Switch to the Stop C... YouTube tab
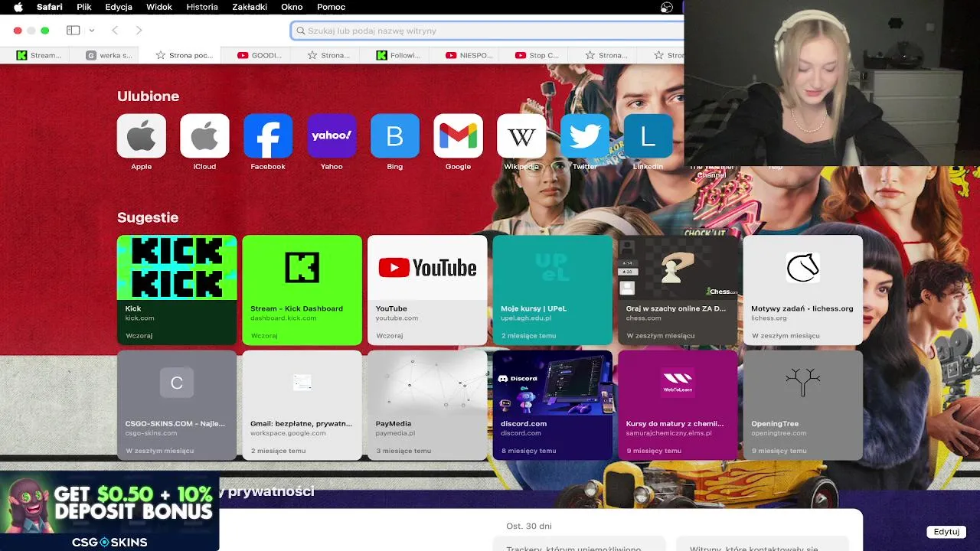 (537, 55)
